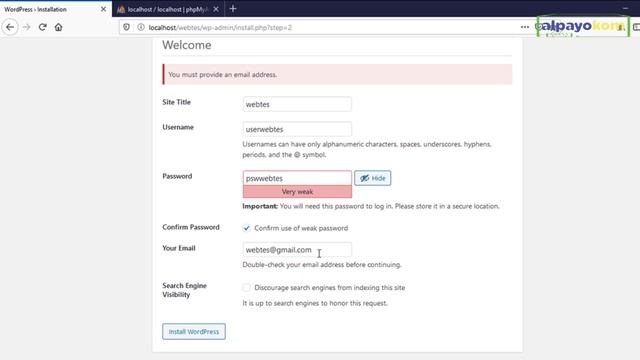Click the Your Email input field
Image resolution: width=640 pixels, height=360 pixels.
point(297,249)
